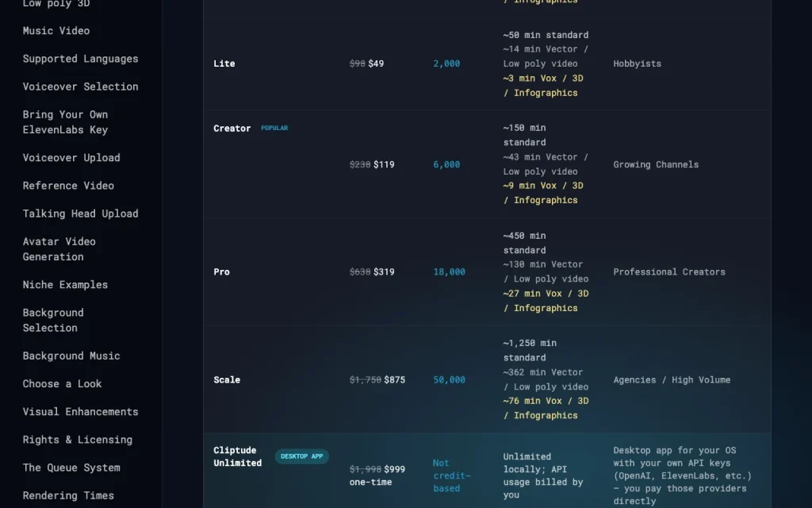
Task: Click '~9 min Vox / 3D' text
Action: (542, 186)
